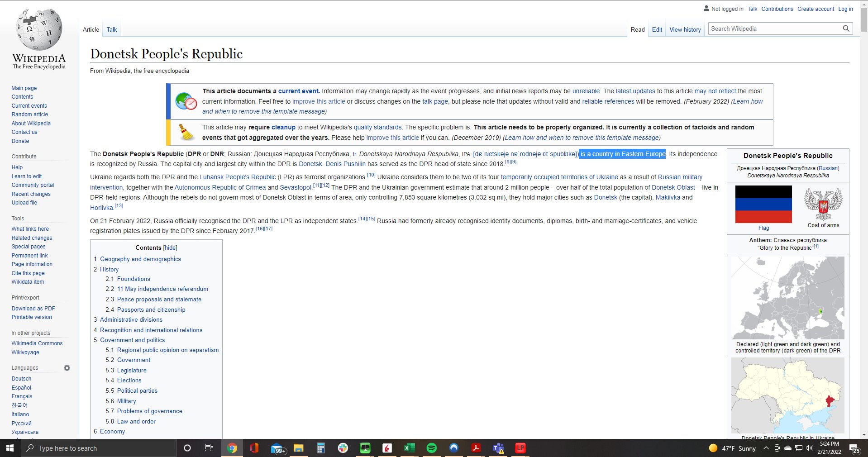This screenshot has height=457, width=868.
Task: Click citation reference [10]
Action: (x=371, y=175)
